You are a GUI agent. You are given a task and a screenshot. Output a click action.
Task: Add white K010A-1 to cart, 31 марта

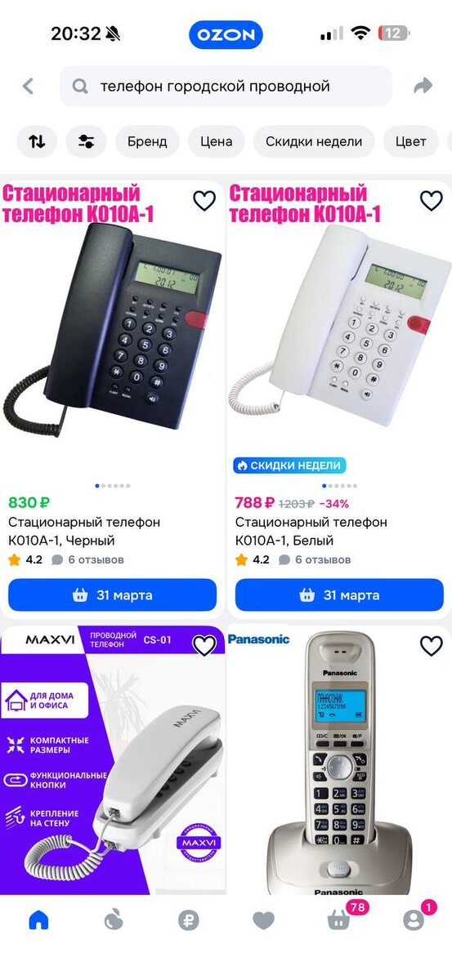point(339,595)
